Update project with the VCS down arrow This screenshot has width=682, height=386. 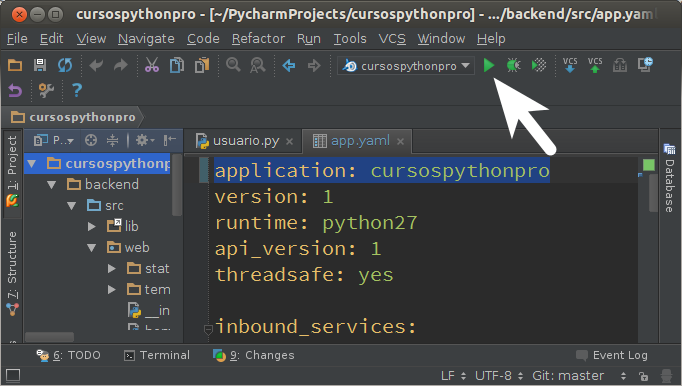click(570, 65)
